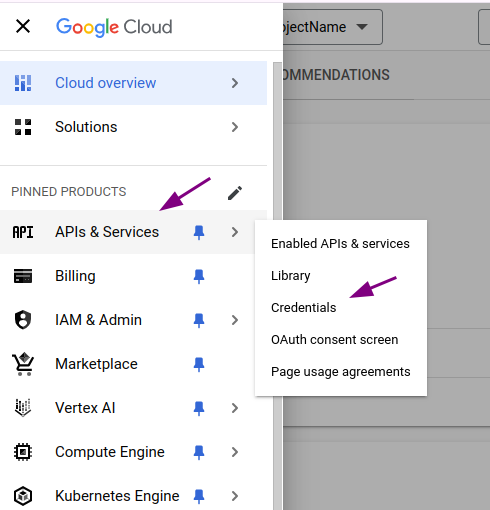
Task: Click the Solutions grid icon
Action: tap(23, 127)
